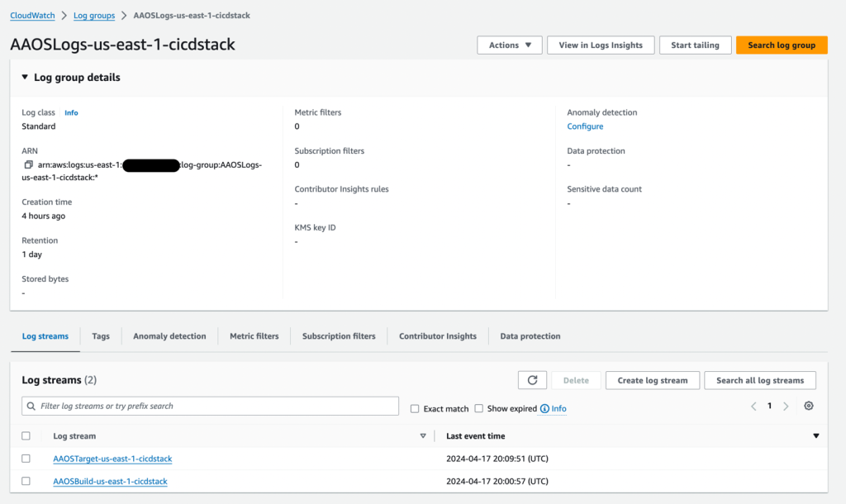Copy the log group ARN
The height and width of the screenshot is (504, 846).
pos(28,164)
